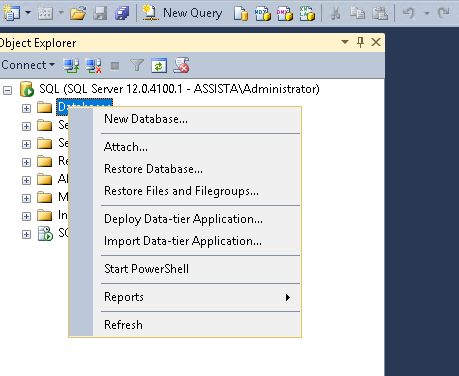Click the Cut scissors icon
The width and height of the screenshot is (459, 376).
[x=335, y=13]
